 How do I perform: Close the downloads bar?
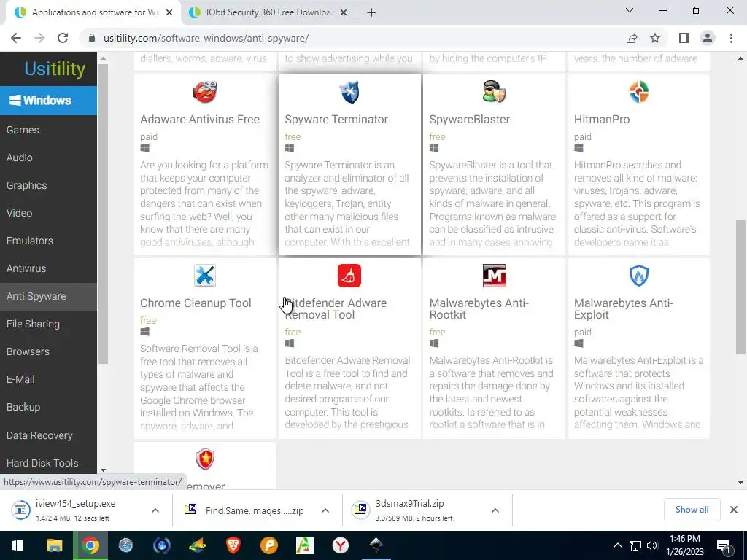[734, 510]
